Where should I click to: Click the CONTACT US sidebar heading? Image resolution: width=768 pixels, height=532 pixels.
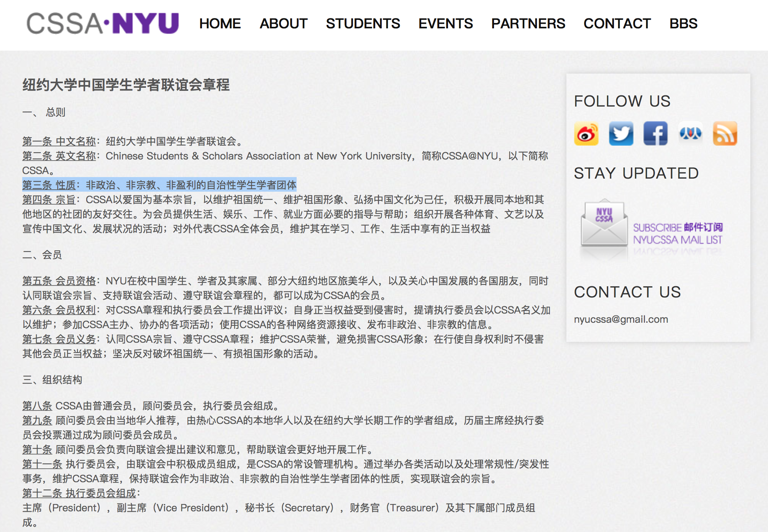627,292
